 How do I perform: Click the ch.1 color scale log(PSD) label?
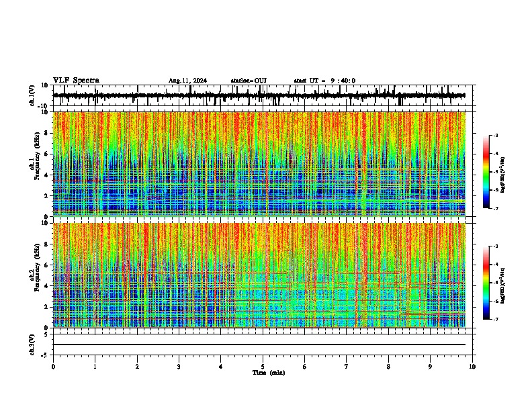(503, 175)
